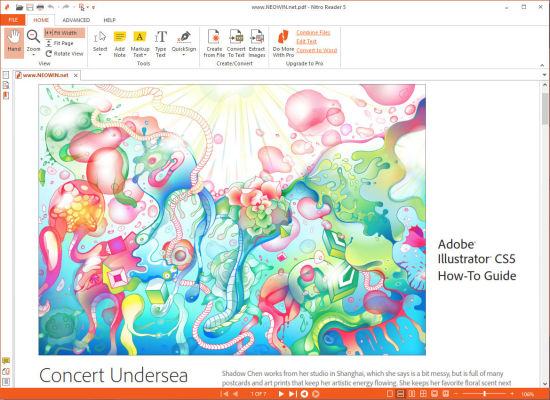This screenshot has height=400, width=550.
Task: Click the scrollbar down arrow
Action: click(545, 384)
